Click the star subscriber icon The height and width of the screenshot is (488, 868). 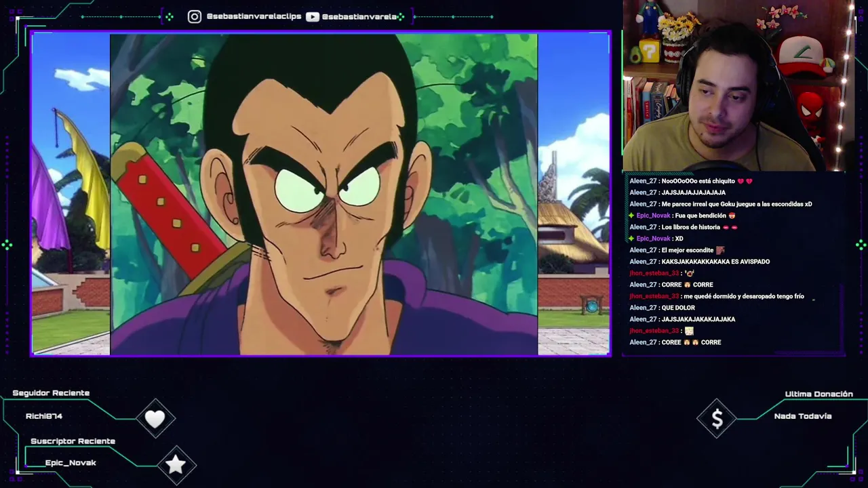click(x=176, y=464)
